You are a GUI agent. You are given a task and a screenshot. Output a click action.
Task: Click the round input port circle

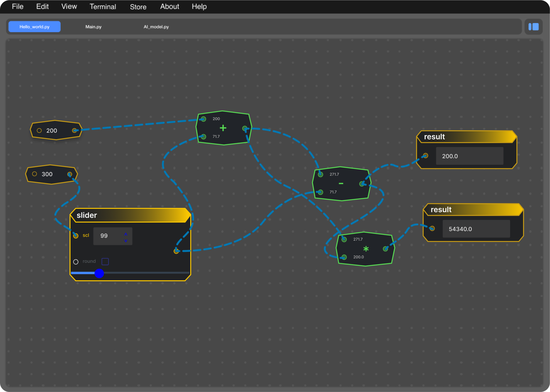[76, 262]
